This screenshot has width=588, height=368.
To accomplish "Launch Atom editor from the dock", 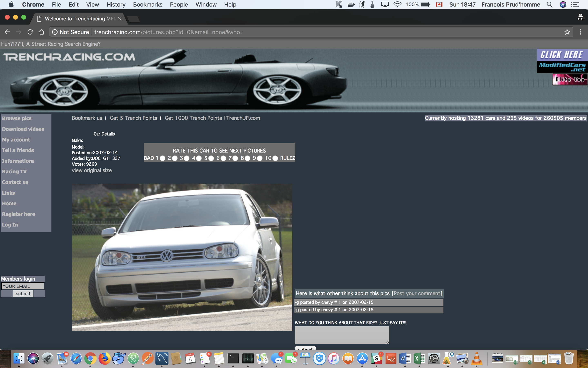I will click(x=133, y=358).
